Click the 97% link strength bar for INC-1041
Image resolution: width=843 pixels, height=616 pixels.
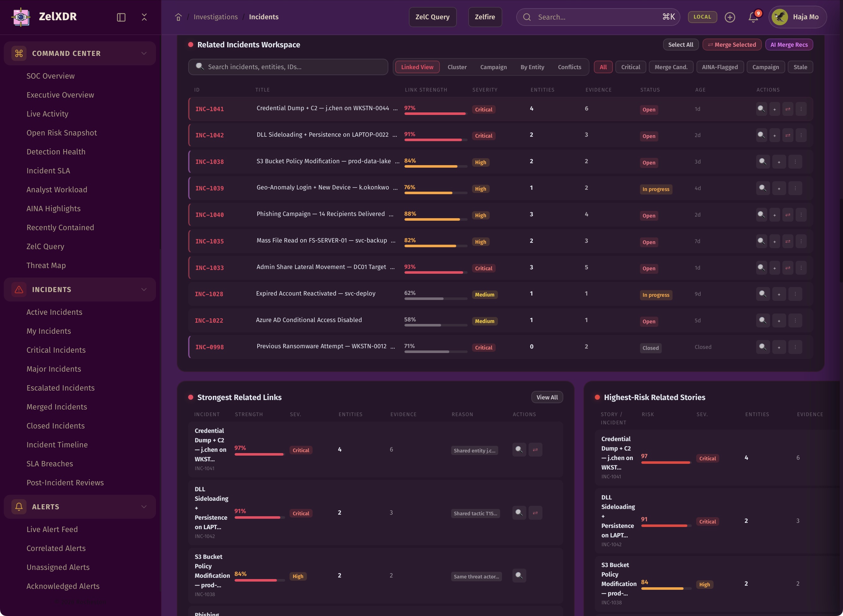pyautogui.click(x=435, y=113)
